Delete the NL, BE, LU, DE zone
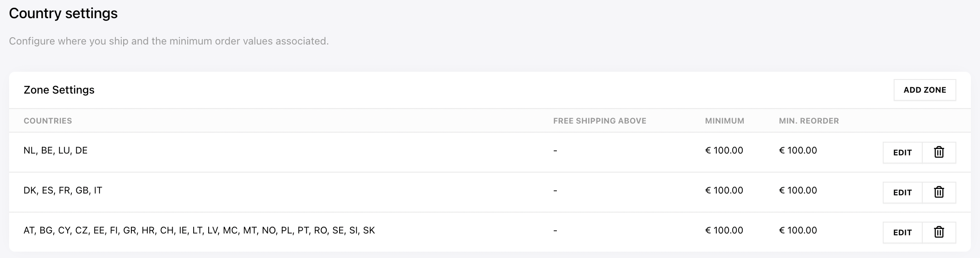Viewport: 980px width, 258px height. tap(939, 153)
